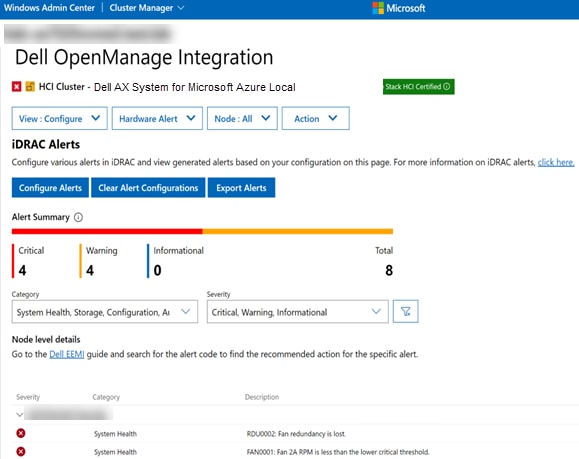579x459 pixels.
Task: Open the Dell EEMI guide link
Action: pos(67,354)
